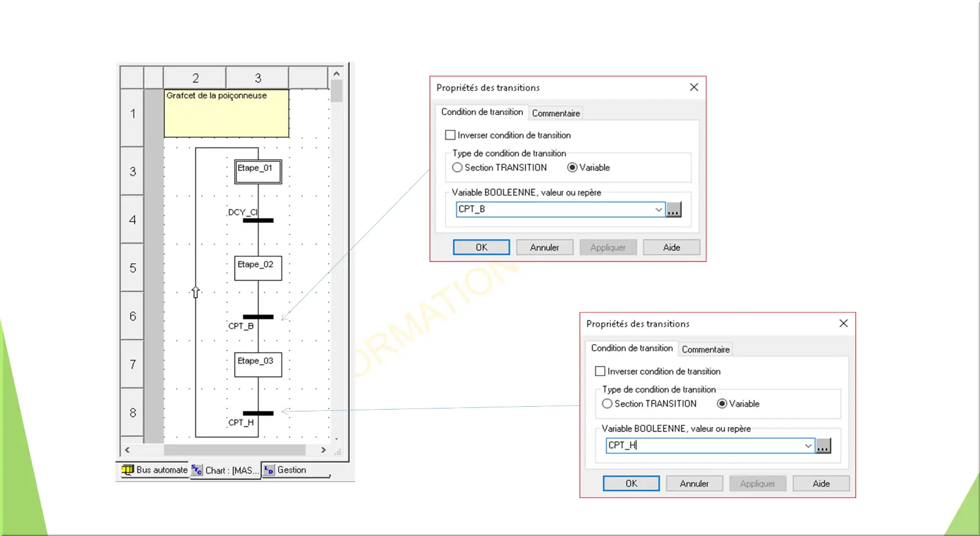Click row header 3 in the chart grid
Image resolution: width=980 pixels, height=536 pixels.
tap(133, 171)
